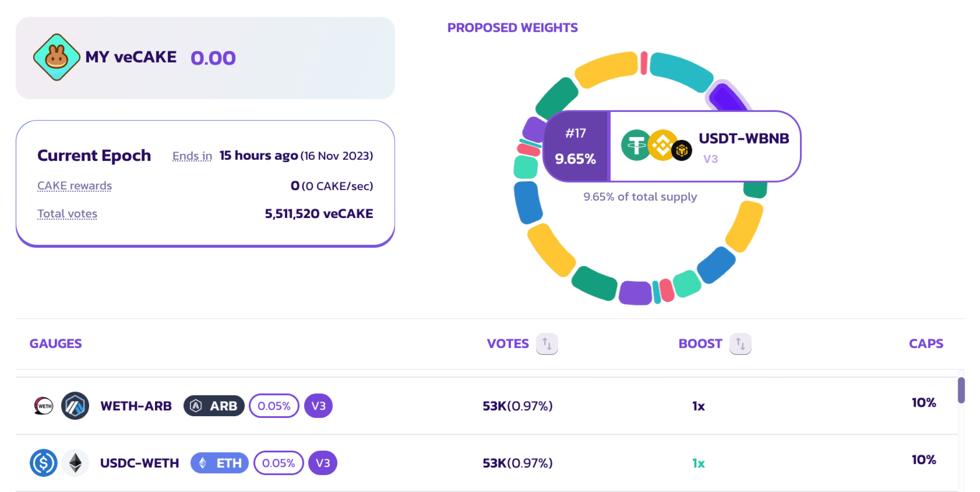Click the gauges list scrollbar thumb
This screenshot has width=980, height=492.
click(961, 390)
